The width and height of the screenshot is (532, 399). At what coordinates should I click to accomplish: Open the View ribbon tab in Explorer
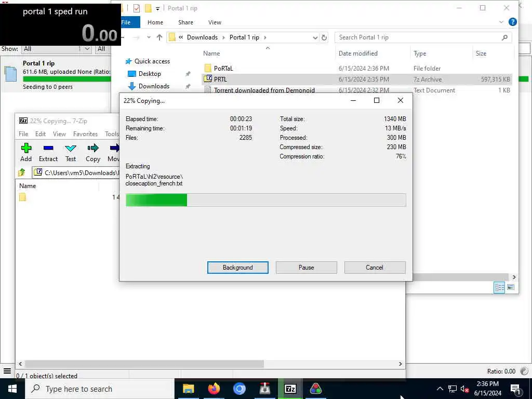[215, 22]
